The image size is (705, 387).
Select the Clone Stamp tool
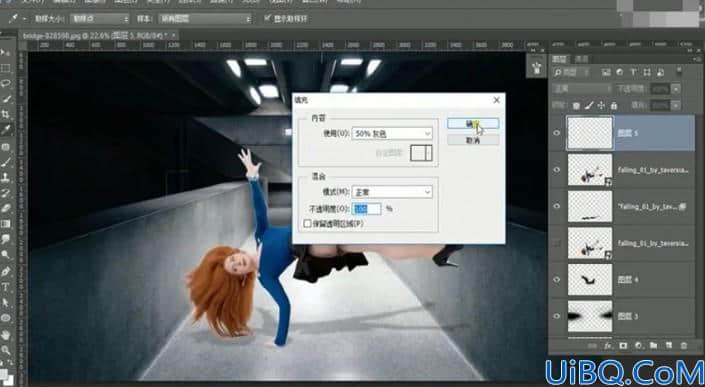(5, 177)
